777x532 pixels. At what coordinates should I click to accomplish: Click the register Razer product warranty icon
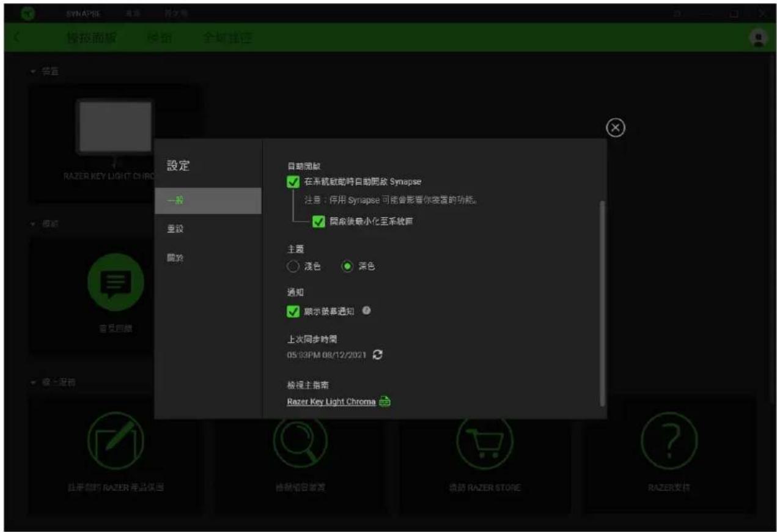click(x=116, y=441)
